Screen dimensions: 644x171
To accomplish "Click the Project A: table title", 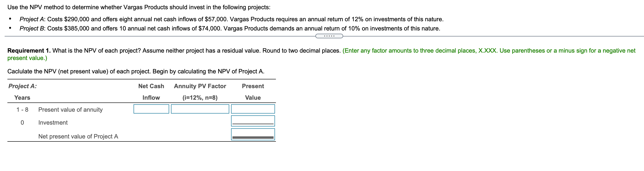I will click(x=22, y=86).
